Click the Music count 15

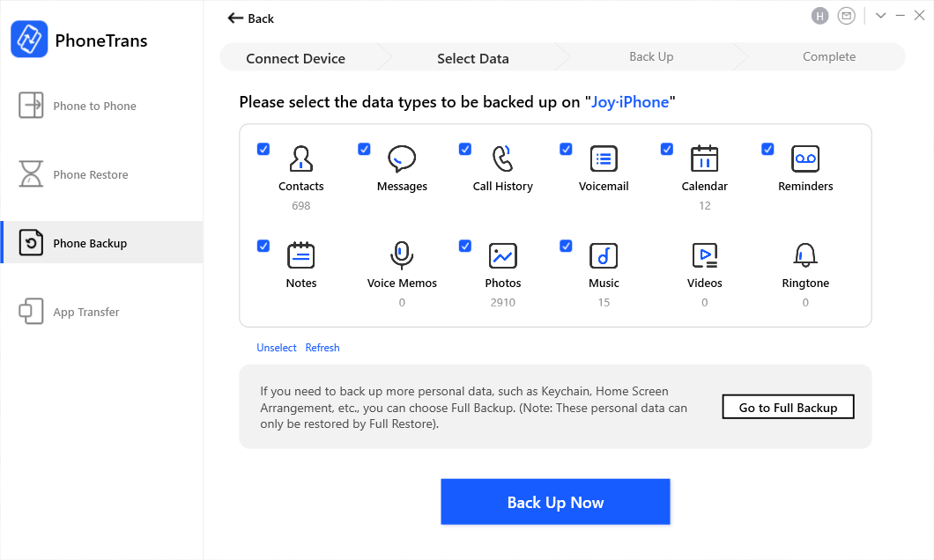(604, 302)
